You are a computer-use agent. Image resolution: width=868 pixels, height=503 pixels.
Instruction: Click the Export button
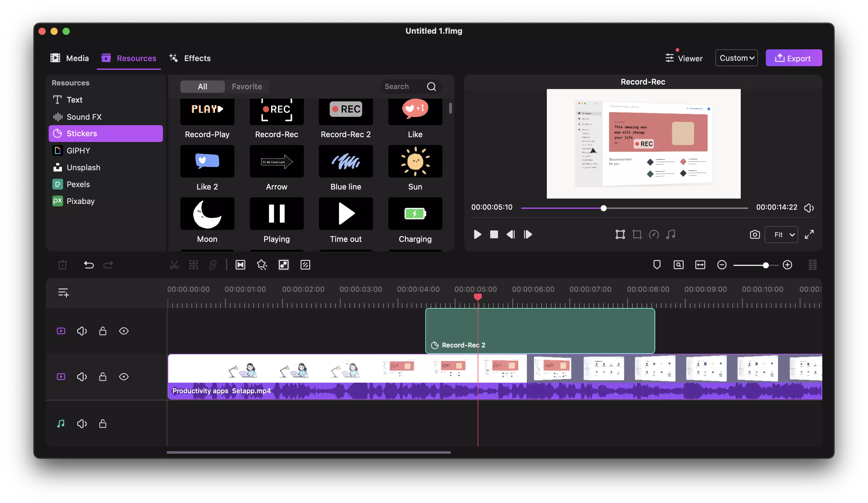pyautogui.click(x=793, y=58)
